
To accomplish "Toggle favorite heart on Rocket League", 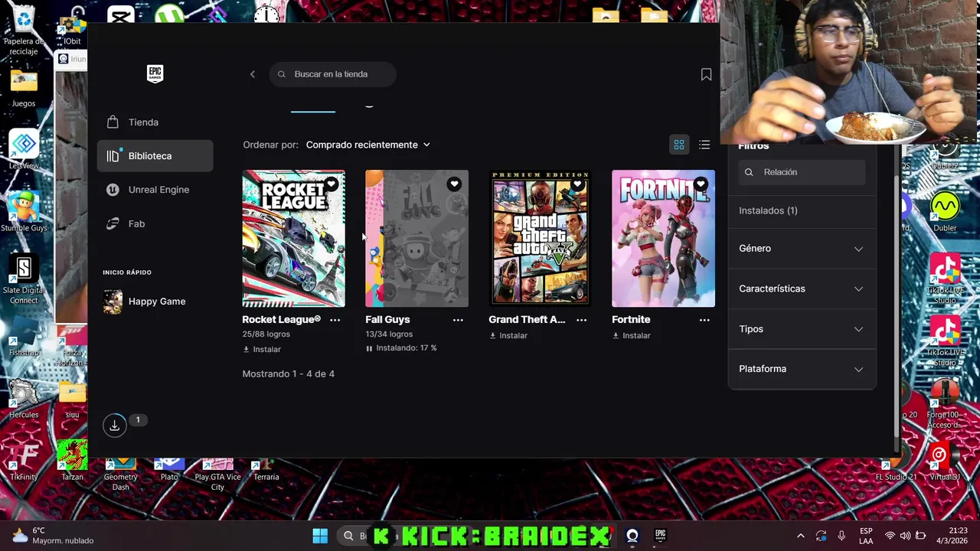I will point(331,184).
